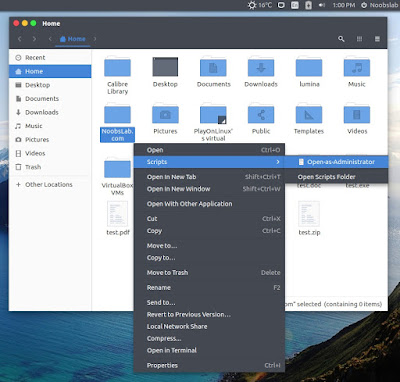Image resolution: width=400 pixels, height=382 pixels.
Task: Go forward with the right arrow button
Action: click(x=34, y=39)
